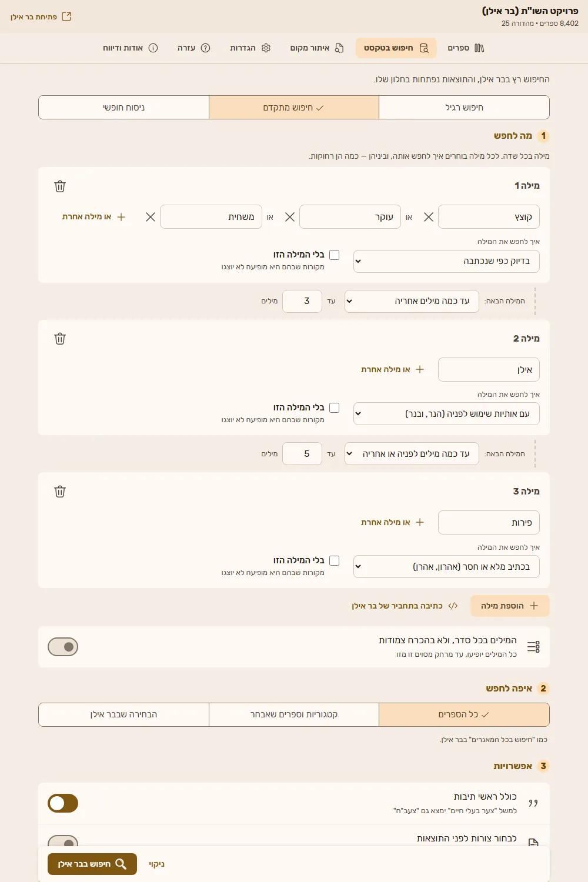Open the עד כמה מילים לפניה או אחריה dropdown
This screenshot has height=882, width=588.
point(412,453)
